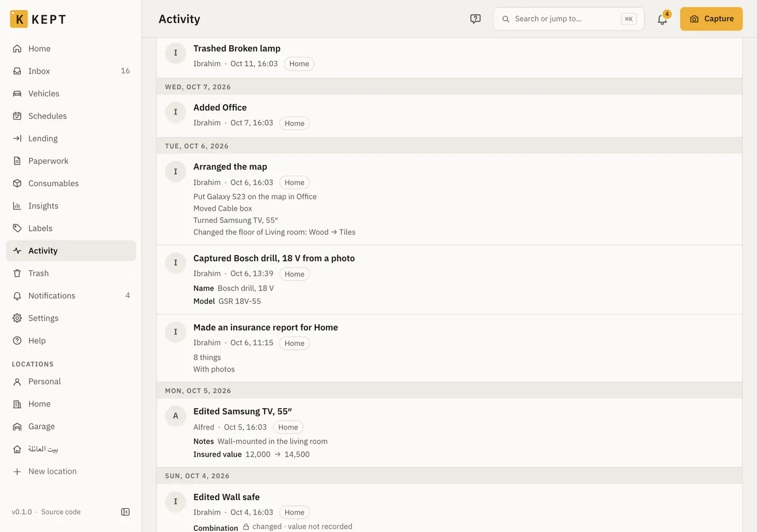Click the Labels tag icon
Screen dimensions: 757x532
(x=17, y=229)
